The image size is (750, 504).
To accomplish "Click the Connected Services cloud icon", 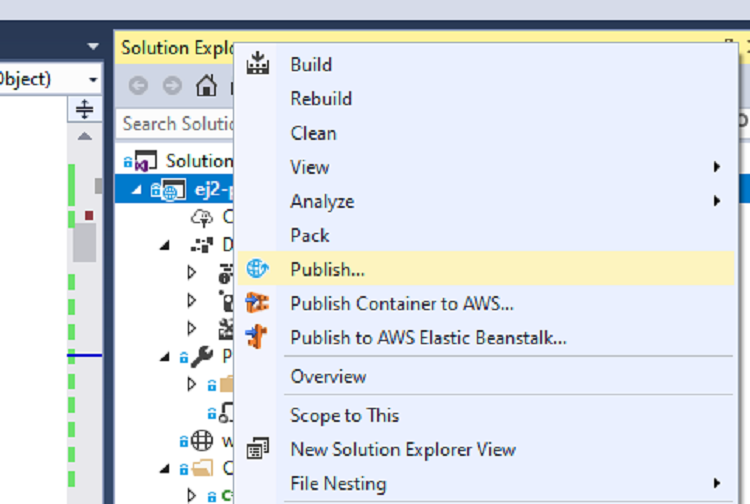I will coord(202,218).
